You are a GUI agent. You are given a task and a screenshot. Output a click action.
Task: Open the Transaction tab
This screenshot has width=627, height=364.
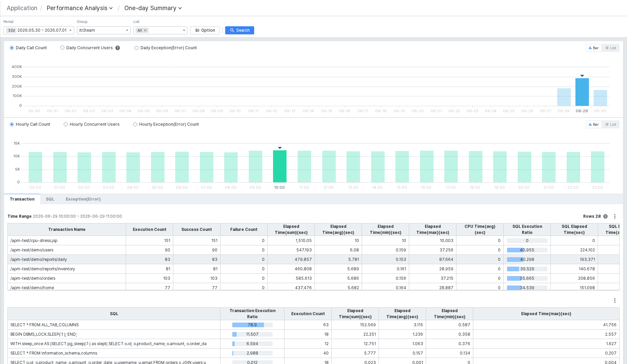(22, 199)
